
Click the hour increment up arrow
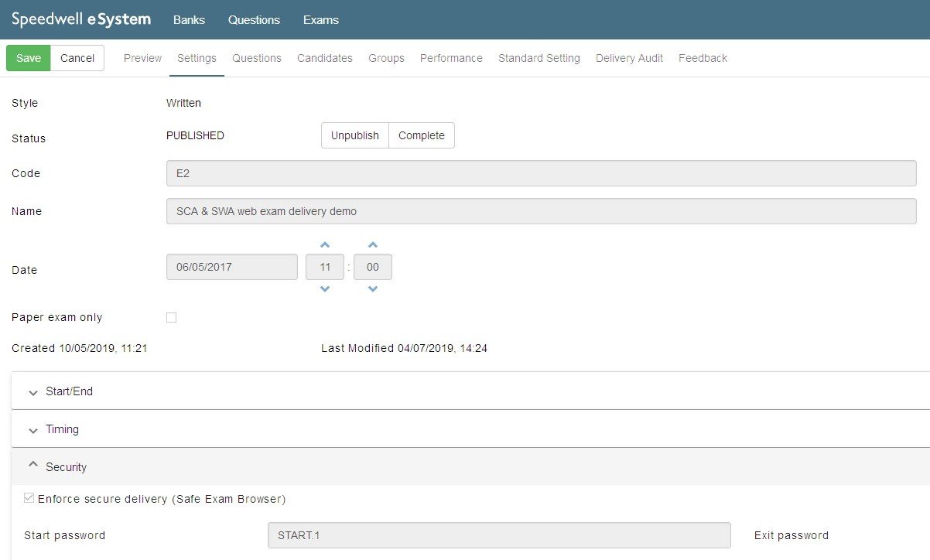click(325, 245)
